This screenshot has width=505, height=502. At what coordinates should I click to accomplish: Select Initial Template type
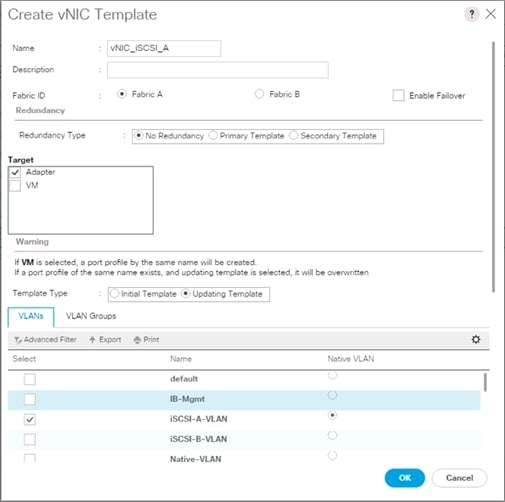[x=114, y=294]
